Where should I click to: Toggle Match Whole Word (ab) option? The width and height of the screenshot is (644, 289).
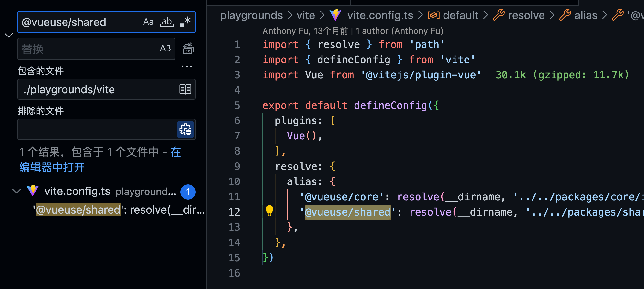click(x=167, y=22)
